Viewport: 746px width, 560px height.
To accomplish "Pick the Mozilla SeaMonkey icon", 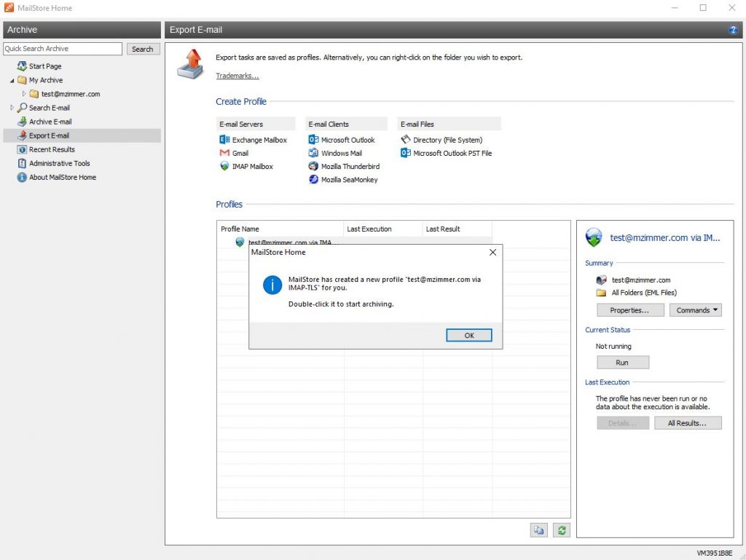I will pyautogui.click(x=313, y=180).
